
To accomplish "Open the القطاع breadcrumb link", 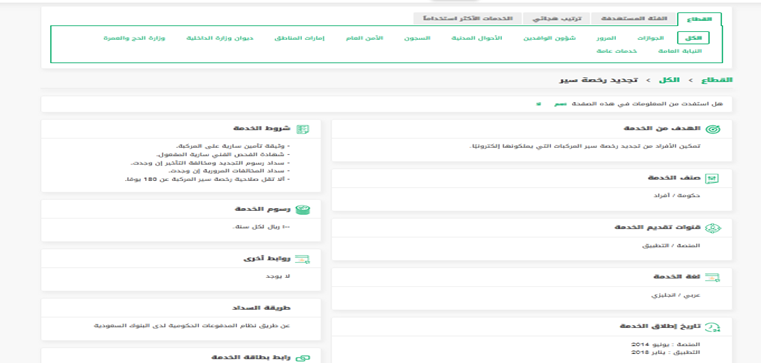I will [716, 80].
